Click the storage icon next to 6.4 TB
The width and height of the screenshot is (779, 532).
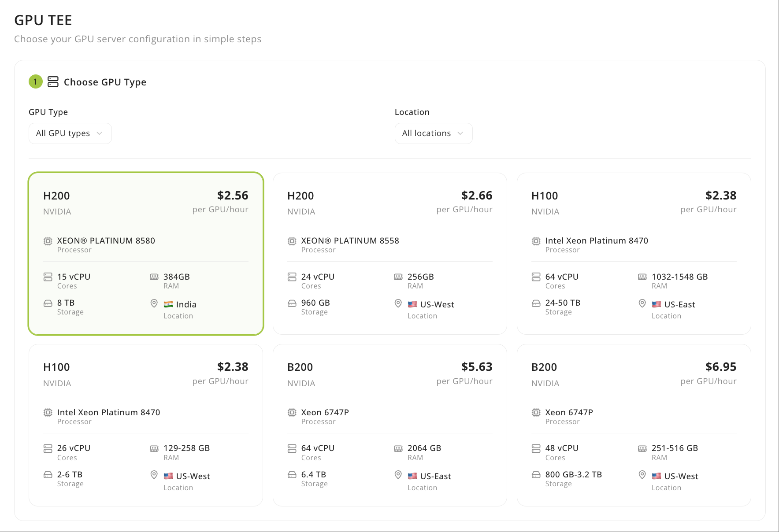[x=292, y=475]
